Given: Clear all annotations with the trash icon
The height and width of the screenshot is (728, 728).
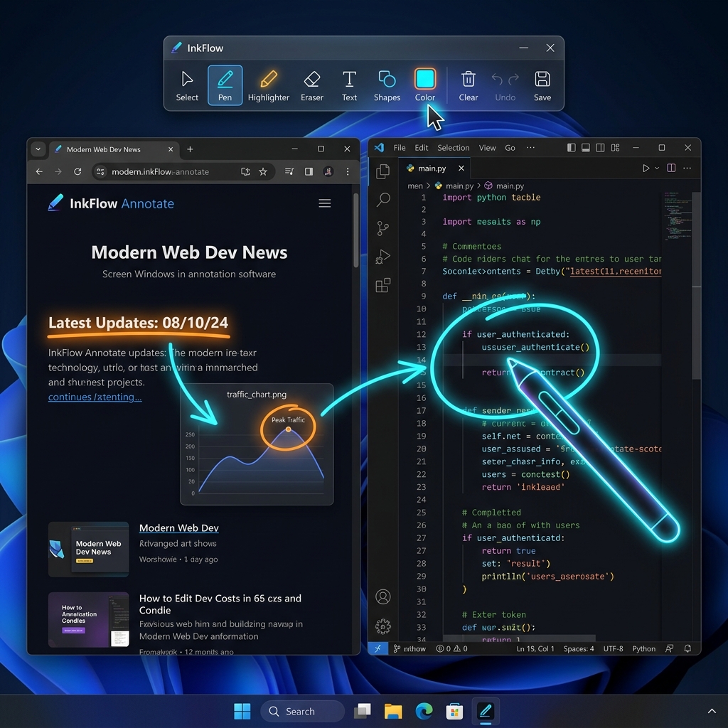Looking at the screenshot, I should [x=468, y=86].
